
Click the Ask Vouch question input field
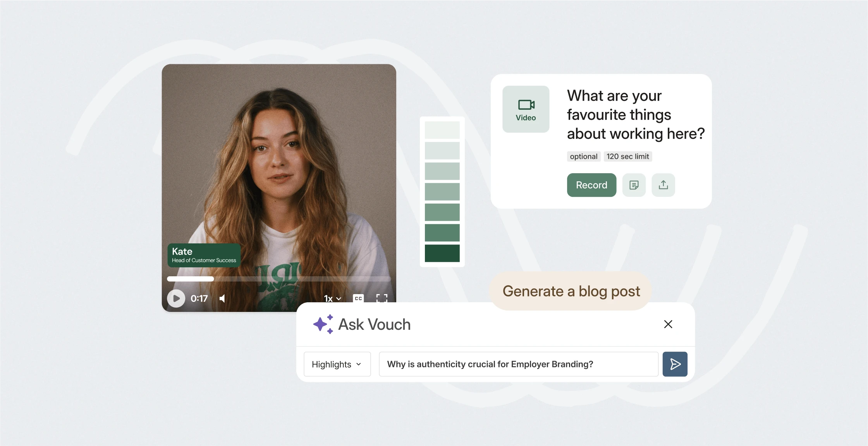(518, 364)
